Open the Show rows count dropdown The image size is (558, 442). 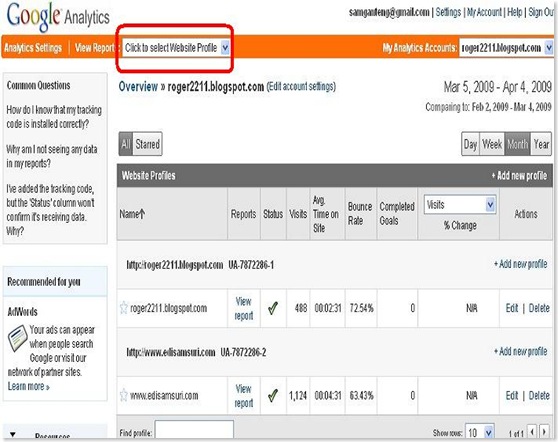pyautogui.click(x=480, y=432)
